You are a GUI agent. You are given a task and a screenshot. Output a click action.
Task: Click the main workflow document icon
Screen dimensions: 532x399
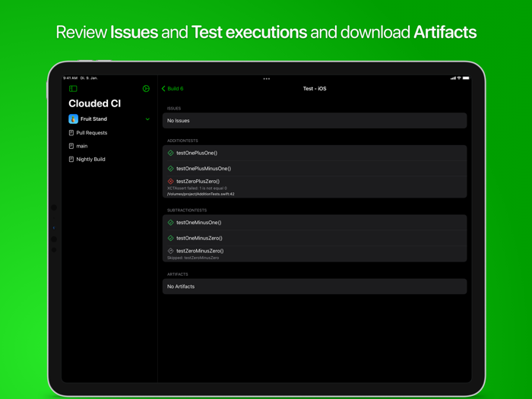click(x=71, y=146)
